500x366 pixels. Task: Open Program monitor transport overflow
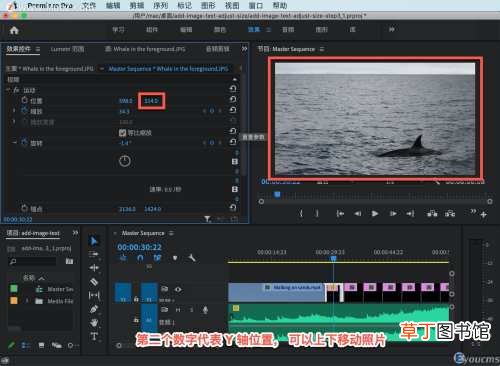tap(473, 211)
